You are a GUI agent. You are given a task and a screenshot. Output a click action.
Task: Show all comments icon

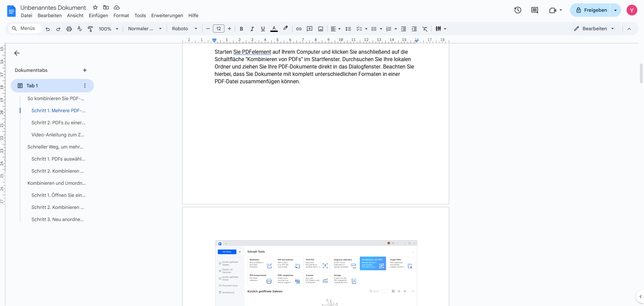(x=535, y=10)
